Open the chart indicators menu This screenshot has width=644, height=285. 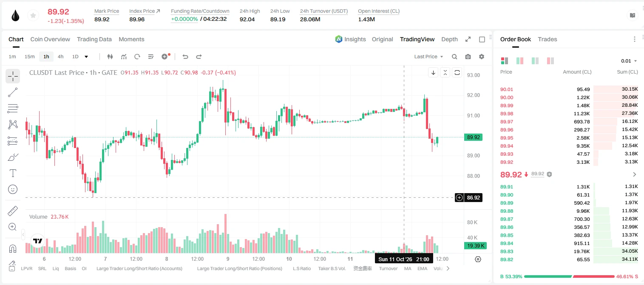tap(124, 57)
